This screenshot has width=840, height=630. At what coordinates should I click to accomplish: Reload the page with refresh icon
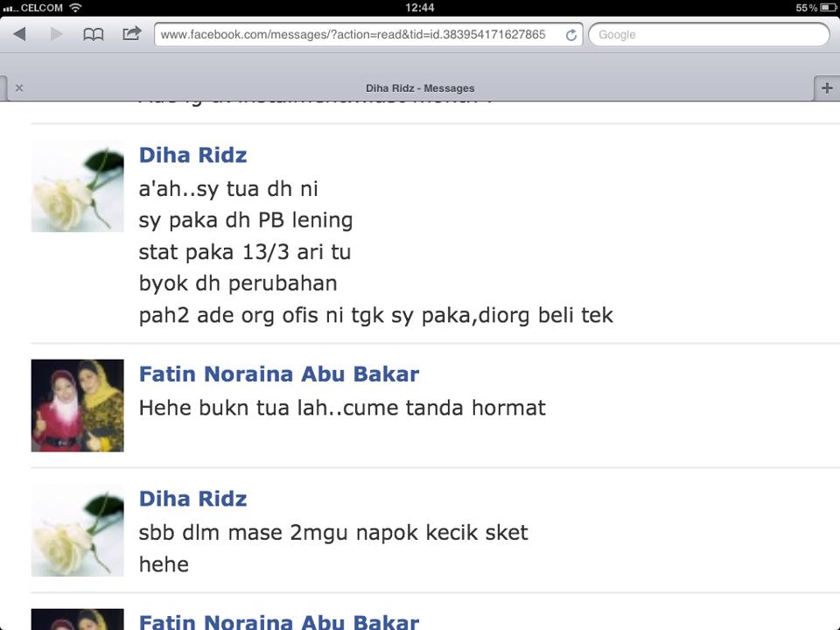(x=571, y=35)
